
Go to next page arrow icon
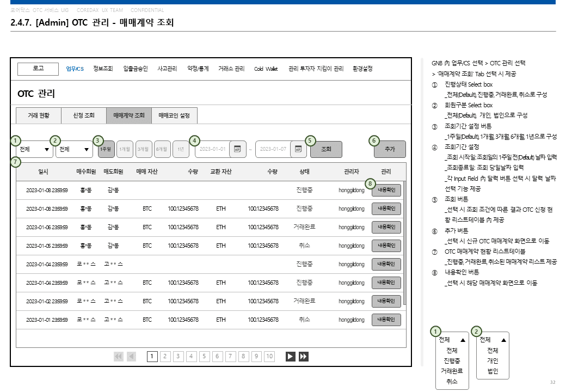pyautogui.click(x=290, y=357)
